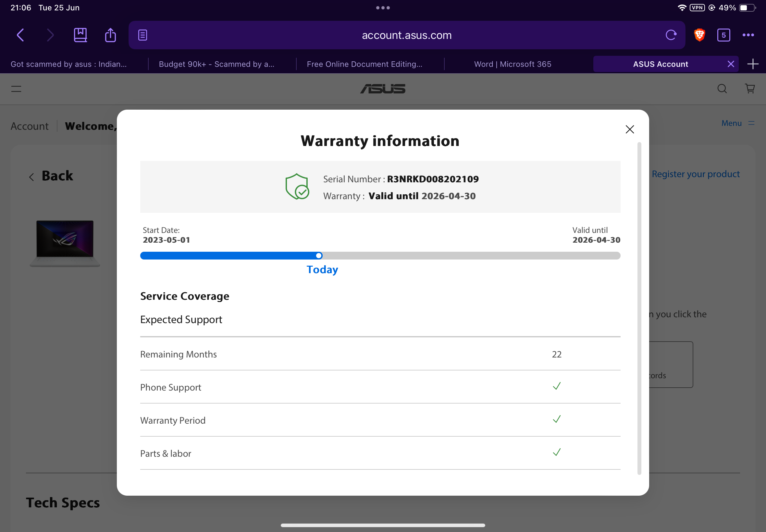Tap the VPN status indicator
The height and width of the screenshot is (532, 766).
(697, 8)
